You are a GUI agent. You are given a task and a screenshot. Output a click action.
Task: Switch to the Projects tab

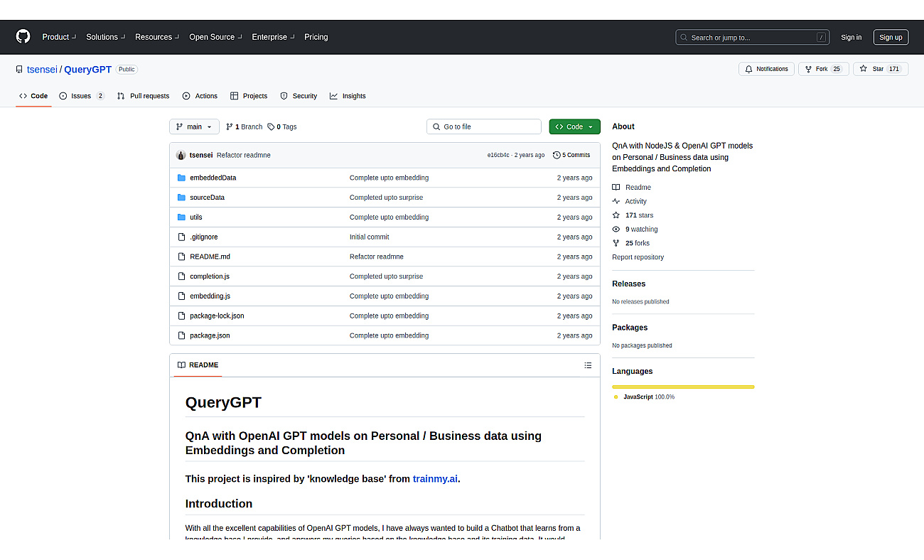click(x=249, y=96)
